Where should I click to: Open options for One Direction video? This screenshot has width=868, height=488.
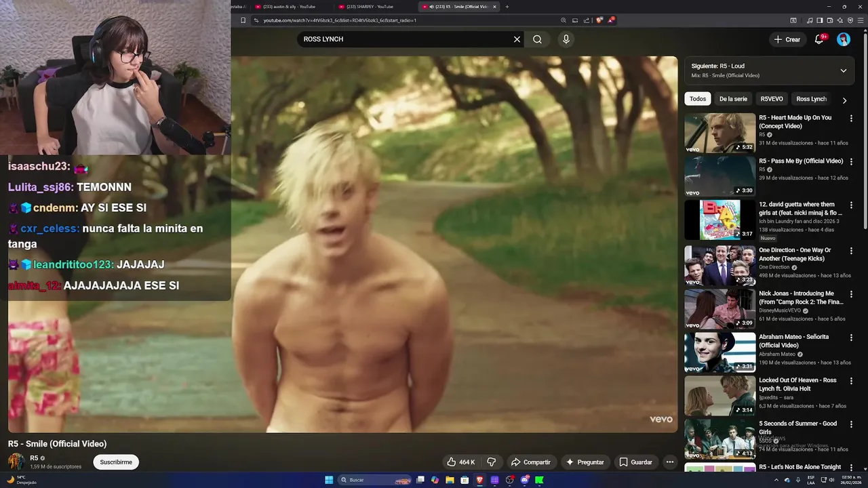coord(851,250)
